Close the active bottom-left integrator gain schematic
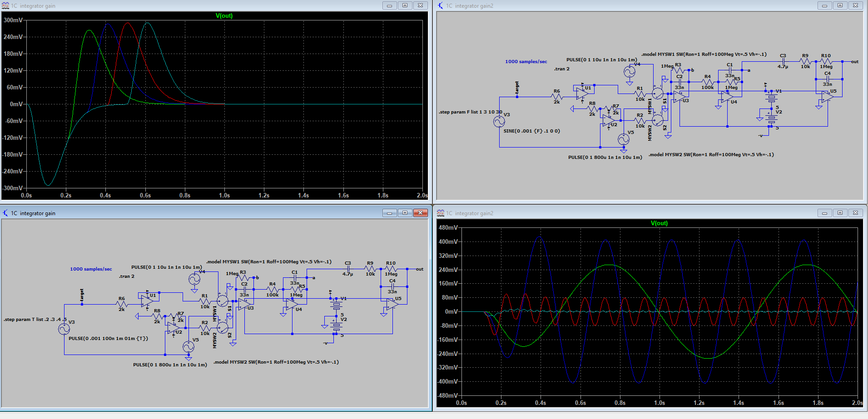The width and height of the screenshot is (868, 419). point(420,213)
